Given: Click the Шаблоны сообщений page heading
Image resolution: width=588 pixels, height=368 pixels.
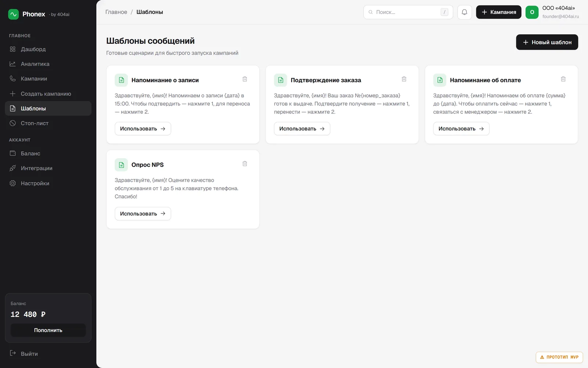Looking at the screenshot, I should pyautogui.click(x=150, y=41).
